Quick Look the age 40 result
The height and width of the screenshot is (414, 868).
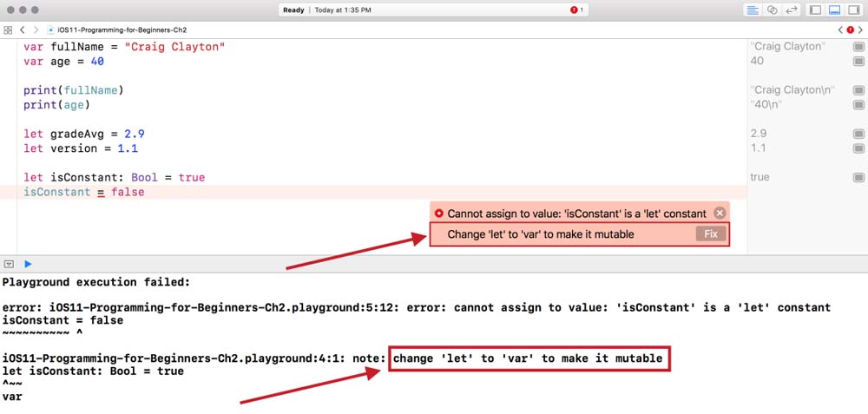858,61
